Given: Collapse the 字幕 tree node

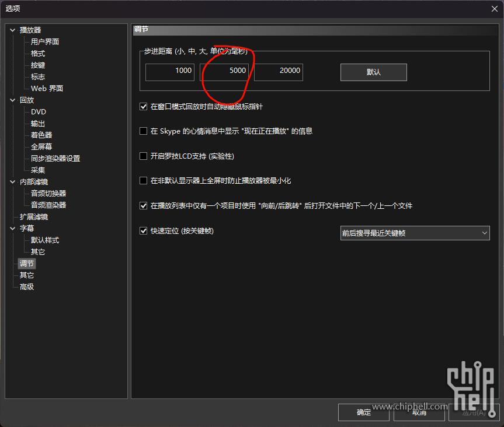Looking at the screenshot, I should pos(12,228).
